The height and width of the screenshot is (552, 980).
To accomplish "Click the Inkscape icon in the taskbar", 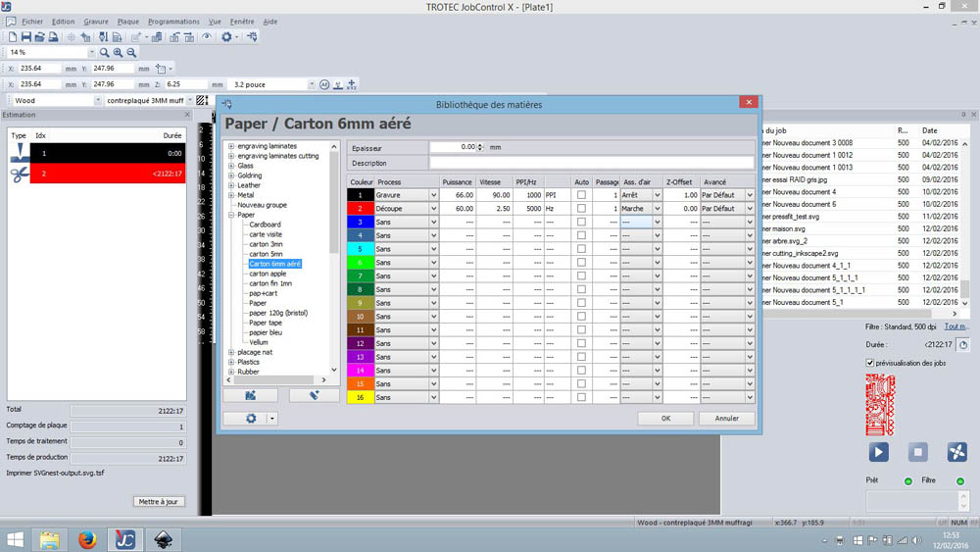I will (x=163, y=539).
